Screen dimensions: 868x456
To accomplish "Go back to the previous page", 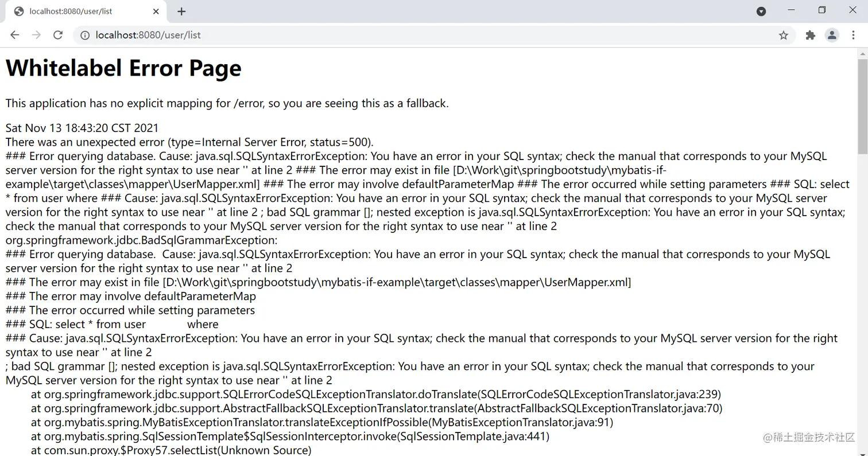I will 15,35.
